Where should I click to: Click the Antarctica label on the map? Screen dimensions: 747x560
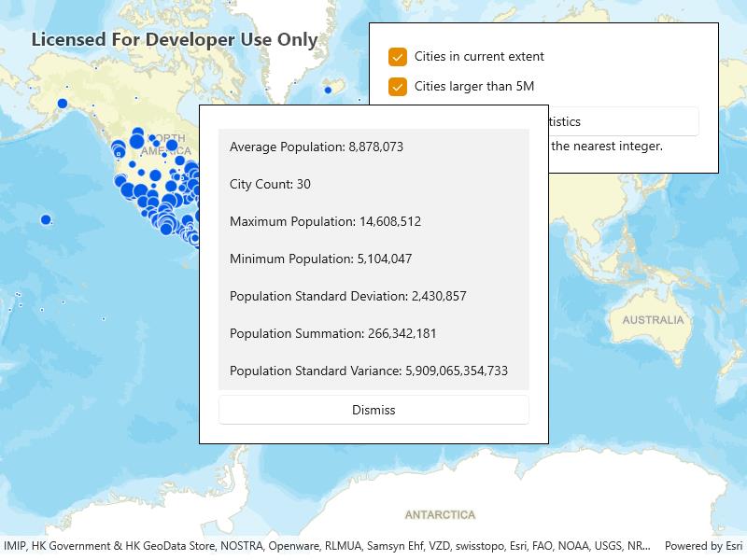click(x=440, y=515)
